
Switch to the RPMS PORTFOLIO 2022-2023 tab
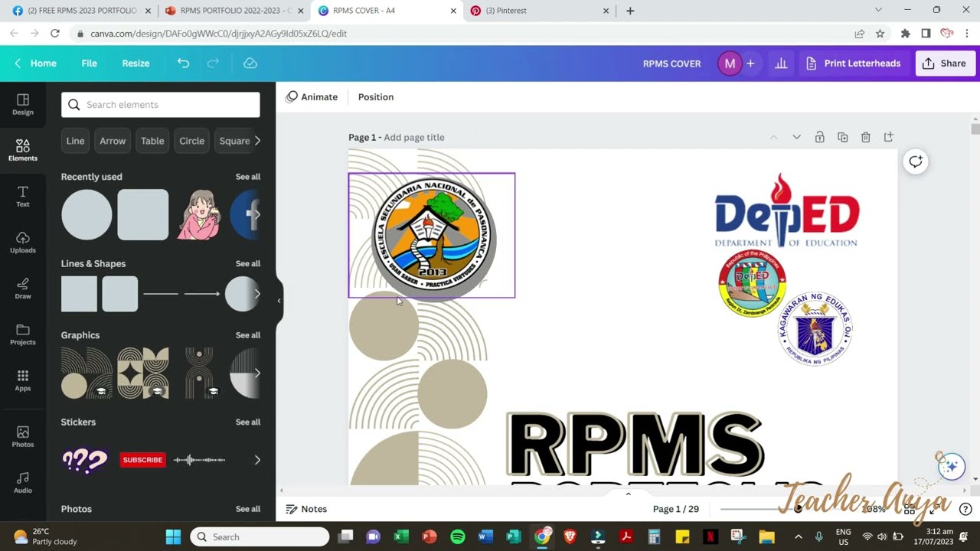pos(234,11)
